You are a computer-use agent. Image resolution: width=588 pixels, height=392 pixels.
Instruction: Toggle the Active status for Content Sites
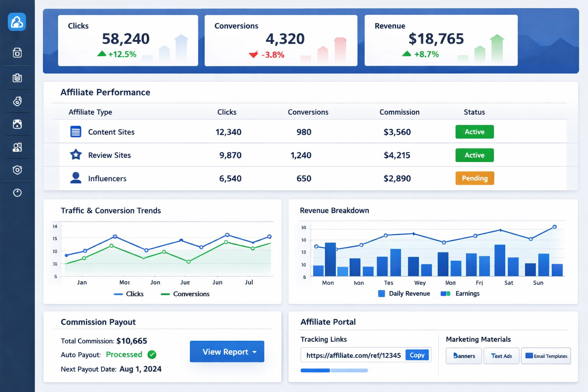474,131
